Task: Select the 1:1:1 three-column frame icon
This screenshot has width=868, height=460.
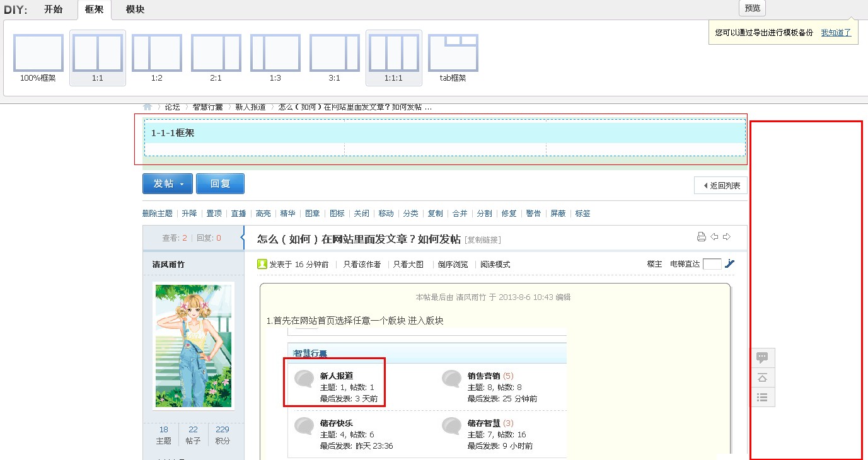Action: tap(394, 53)
